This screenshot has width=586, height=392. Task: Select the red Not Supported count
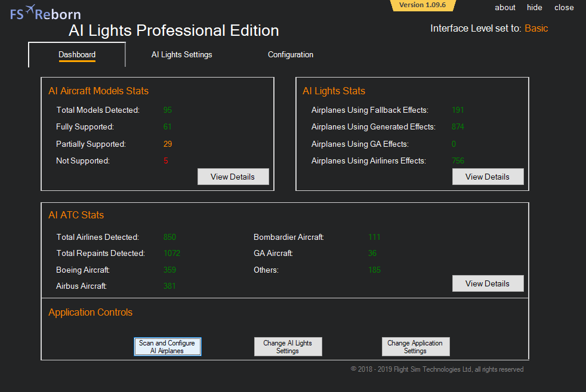tap(166, 160)
